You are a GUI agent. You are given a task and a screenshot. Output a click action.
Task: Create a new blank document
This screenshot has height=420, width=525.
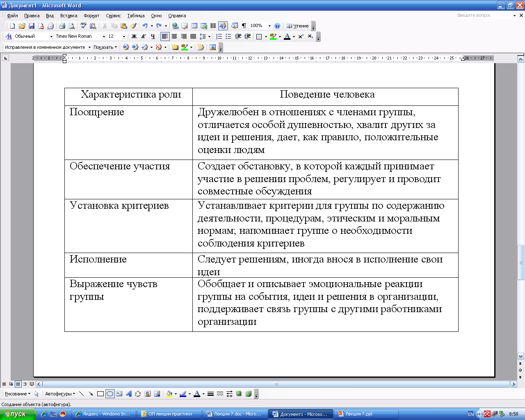coord(12,26)
